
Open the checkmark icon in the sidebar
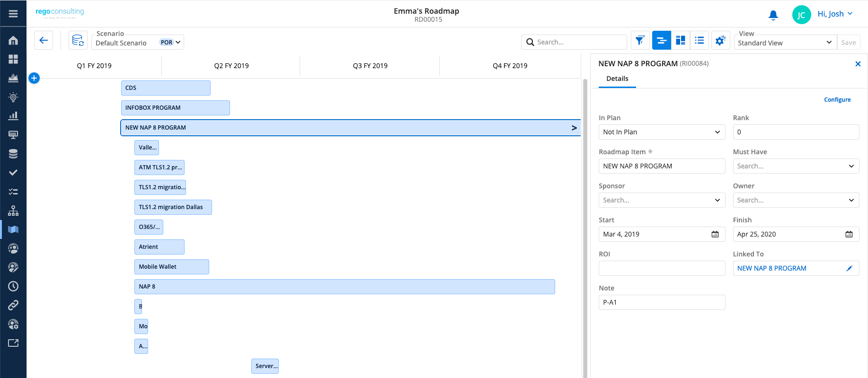pyautogui.click(x=13, y=173)
